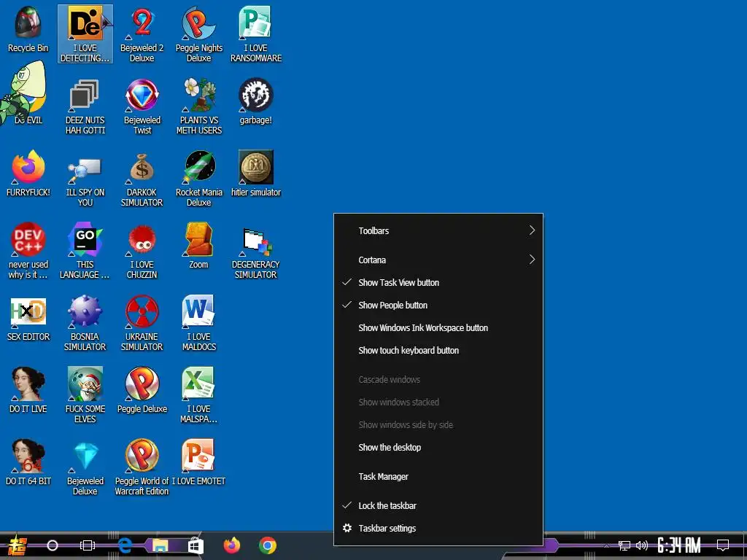
Task: Open Taskbar settings from context menu
Action: pyautogui.click(x=438, y=528)
